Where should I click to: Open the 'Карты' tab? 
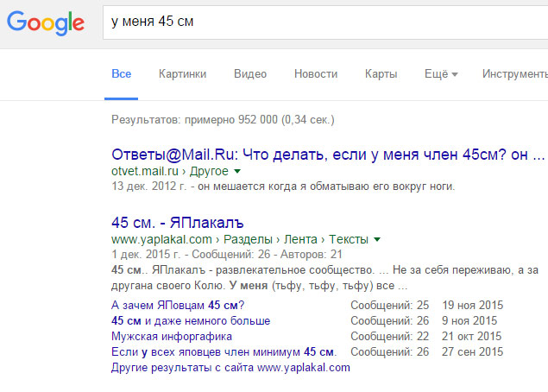coord(381,73)
